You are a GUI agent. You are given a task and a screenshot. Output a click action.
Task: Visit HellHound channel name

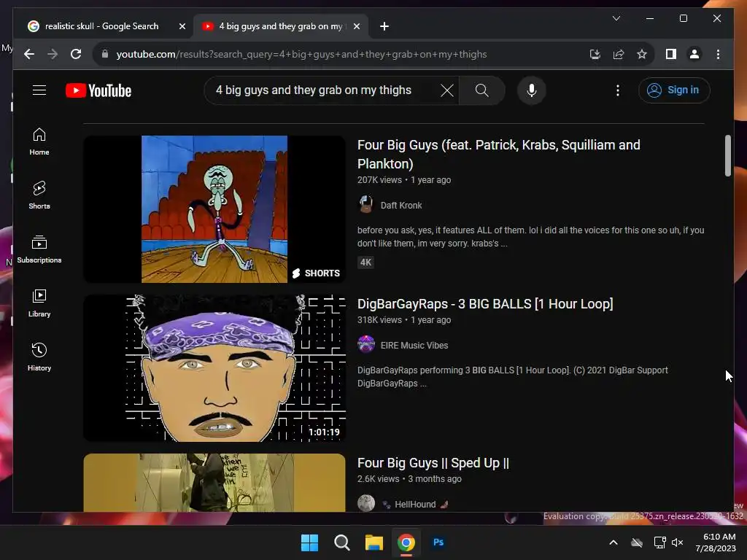click(x=415, y=505)
